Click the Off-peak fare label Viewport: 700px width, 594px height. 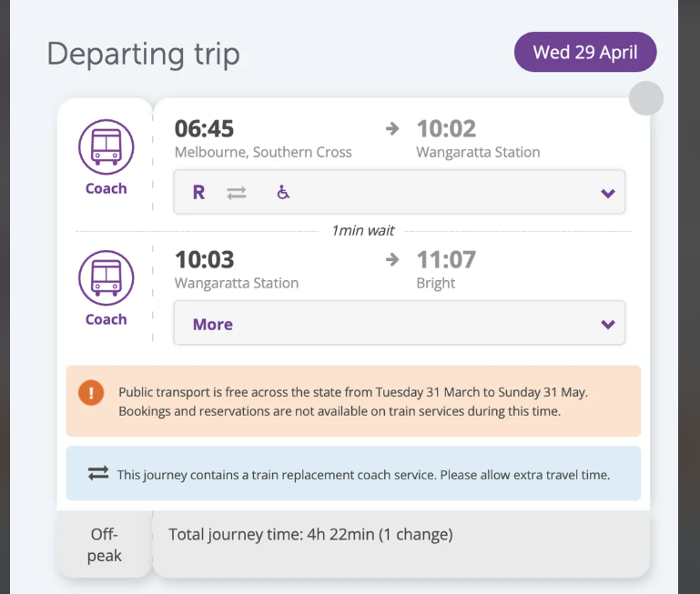point(105,544)
